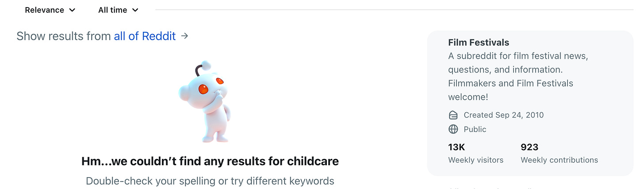Click the Public visibility label

(x=475, y=129)
